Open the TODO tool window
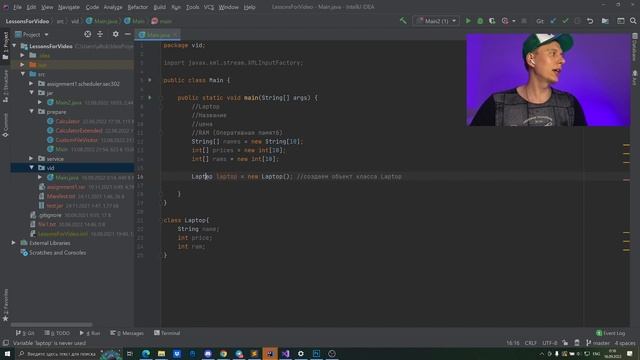 [57, 333]
